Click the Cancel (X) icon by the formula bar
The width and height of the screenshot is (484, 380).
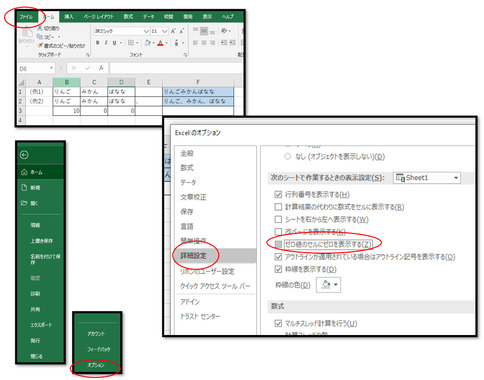point(74,68)
